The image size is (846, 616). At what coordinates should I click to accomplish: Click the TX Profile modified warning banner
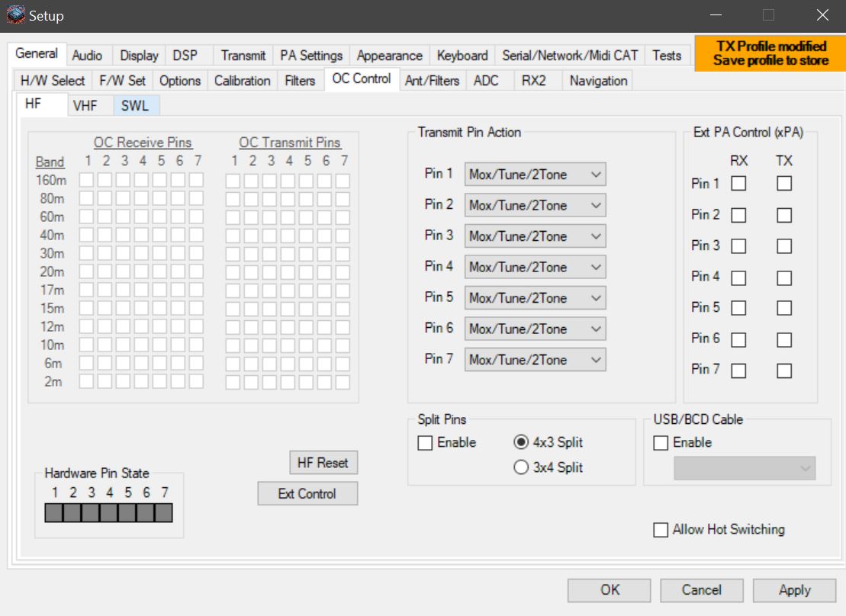point(770,53)
